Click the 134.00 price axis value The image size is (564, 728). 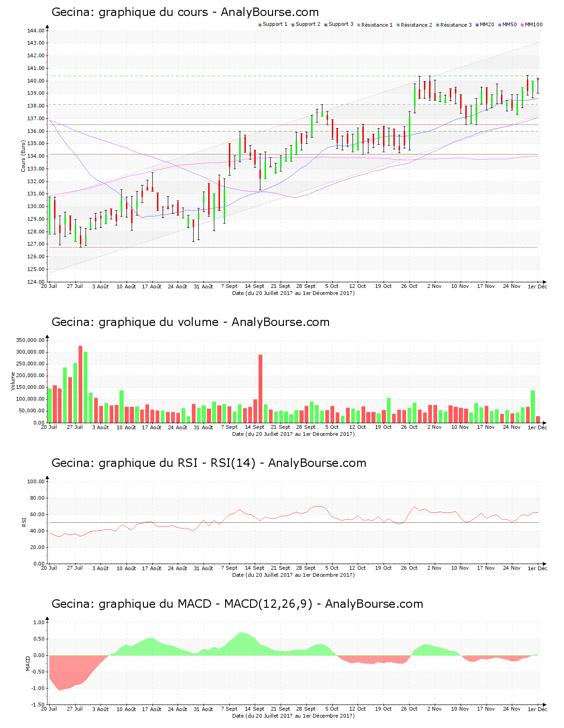point(36,156)
